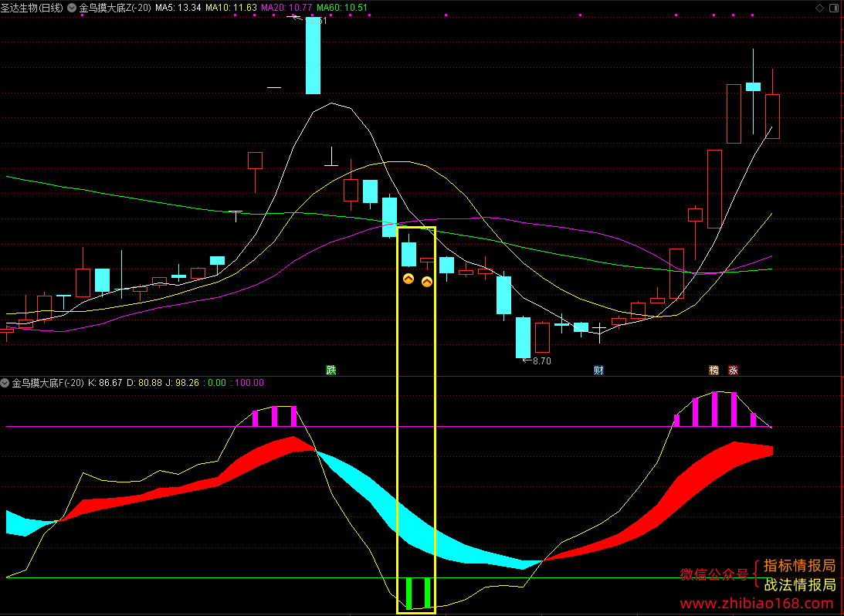This screenshot has height=616, width=844.
Task: Click the left yellow buy-signal arrow icon
Action: click(408, 279)
